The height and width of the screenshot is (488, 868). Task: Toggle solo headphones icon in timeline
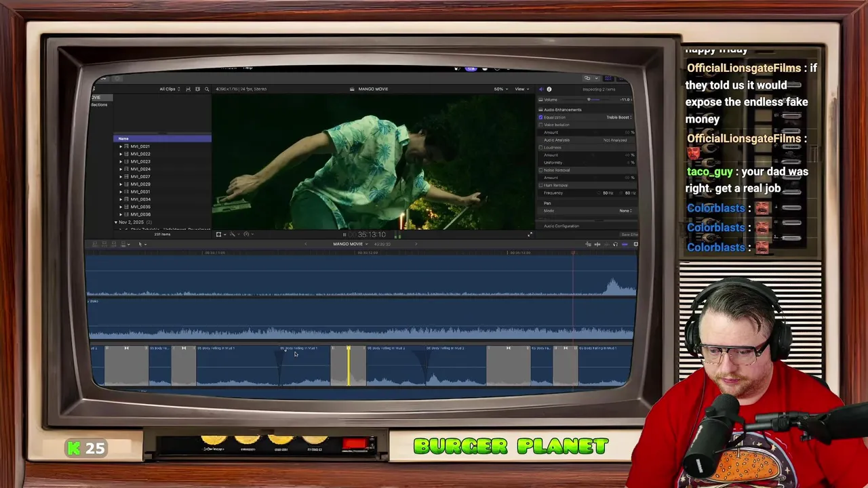[x=615, y=244]
